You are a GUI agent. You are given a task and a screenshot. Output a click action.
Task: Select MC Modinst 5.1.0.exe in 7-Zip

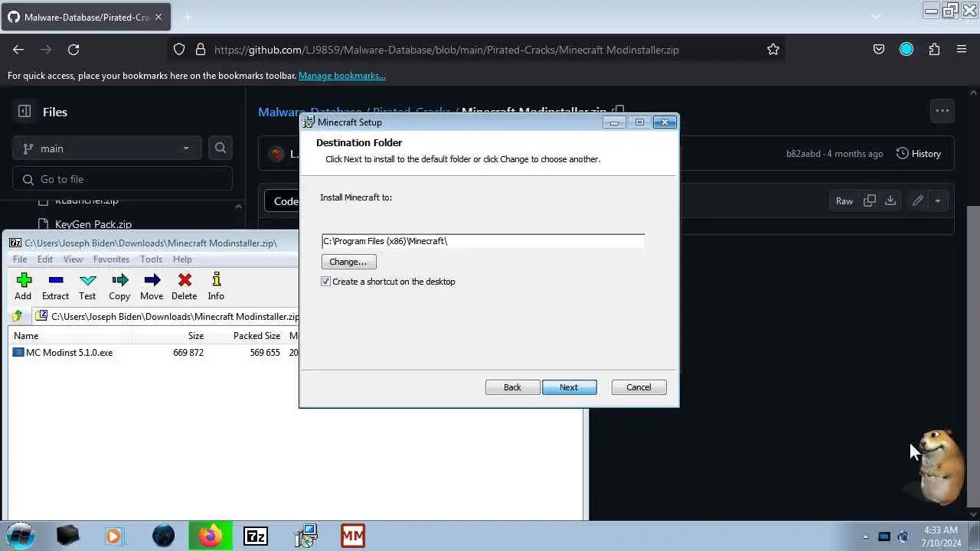pos(69,353)
